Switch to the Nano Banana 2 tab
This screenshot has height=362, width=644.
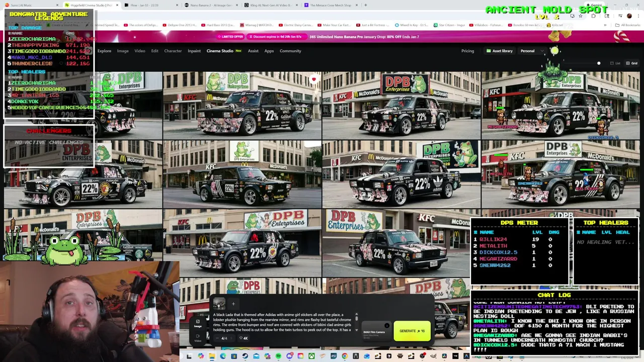click(x=210, y=5)
